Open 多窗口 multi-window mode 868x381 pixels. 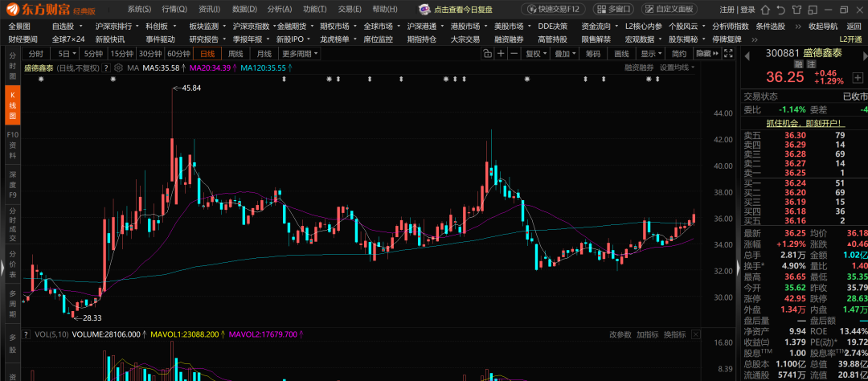coord(614,10)
